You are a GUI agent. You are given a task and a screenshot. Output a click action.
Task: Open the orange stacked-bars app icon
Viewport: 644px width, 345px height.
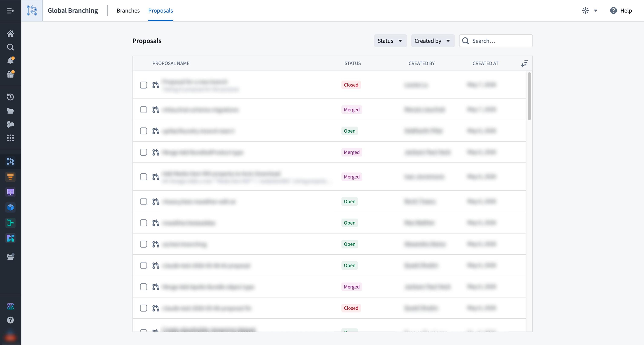pyautogui.click(x=10, y=177)
